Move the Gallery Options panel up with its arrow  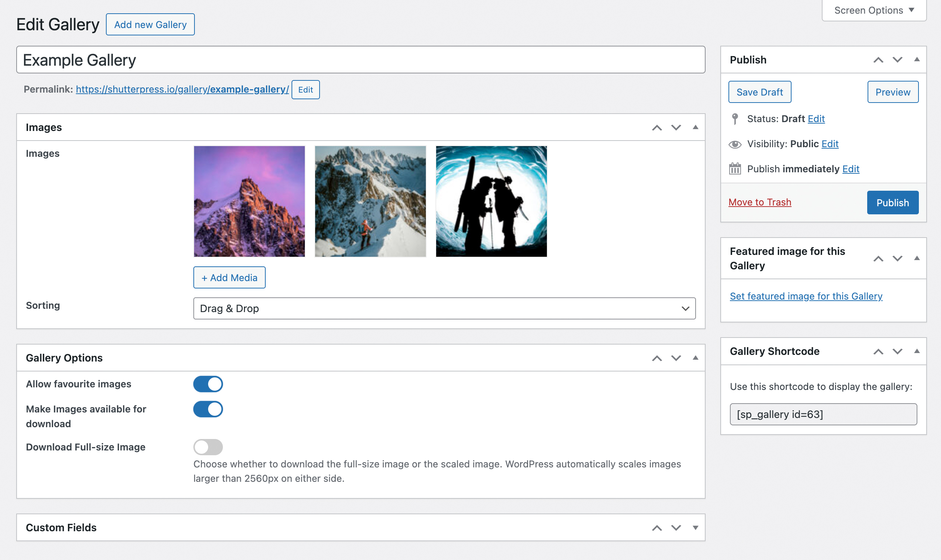[657, 358]
